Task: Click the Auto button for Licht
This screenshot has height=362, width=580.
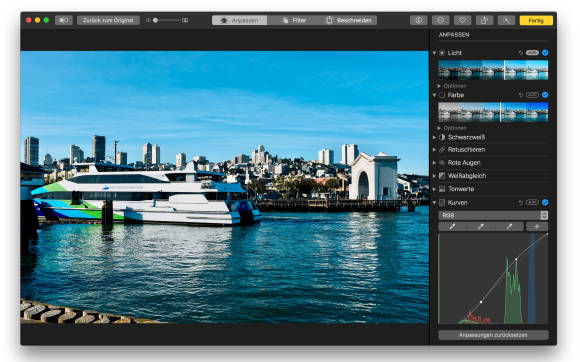Action: (532, 53)
